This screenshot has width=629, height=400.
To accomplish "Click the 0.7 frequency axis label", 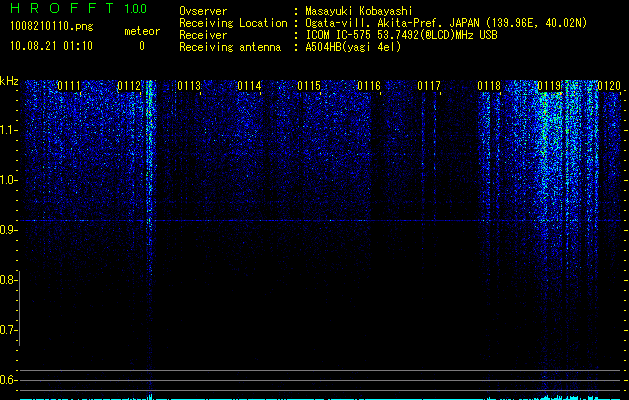I will 8,330.
